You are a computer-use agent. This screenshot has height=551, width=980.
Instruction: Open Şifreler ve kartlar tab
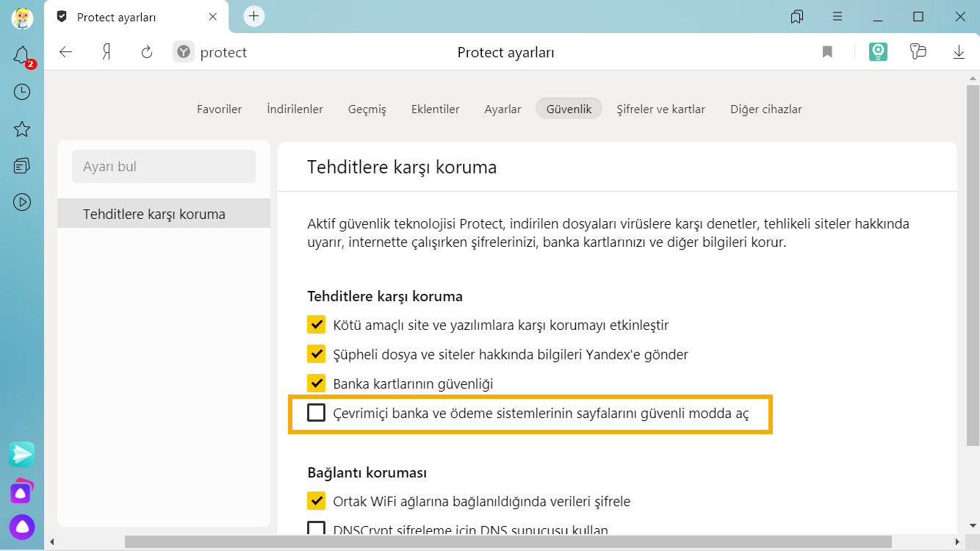pos(660,109)
